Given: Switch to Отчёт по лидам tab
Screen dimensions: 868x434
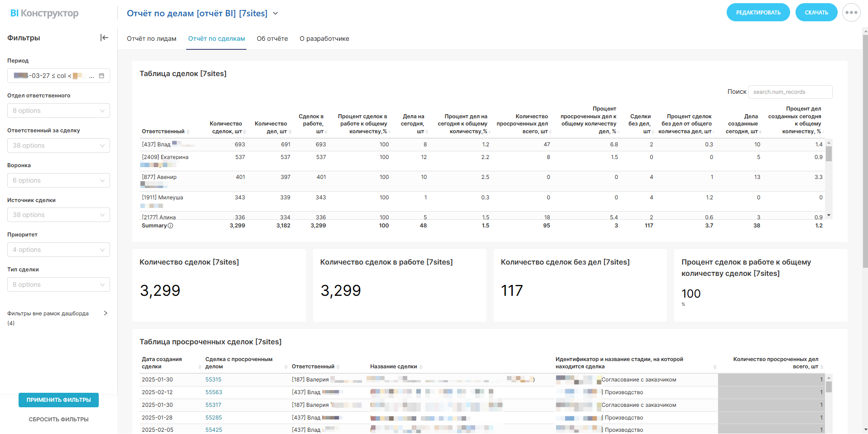Looking at the screenshot, I should point(151,39).
